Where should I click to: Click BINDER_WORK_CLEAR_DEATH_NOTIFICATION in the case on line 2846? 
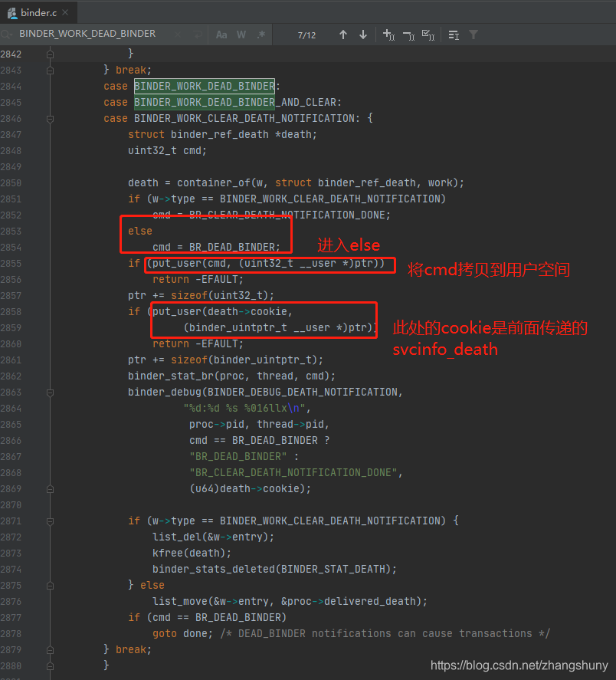point(244,118)
